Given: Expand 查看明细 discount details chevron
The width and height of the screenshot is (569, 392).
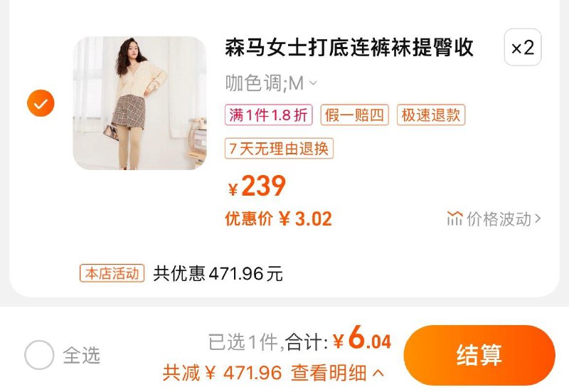Looking at the screenshot, I should tap(378, 373).
